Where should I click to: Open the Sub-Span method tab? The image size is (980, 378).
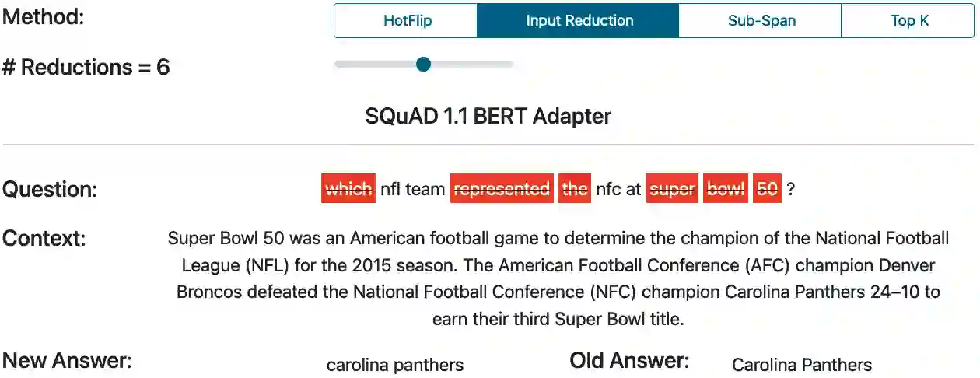click(761, 21)
